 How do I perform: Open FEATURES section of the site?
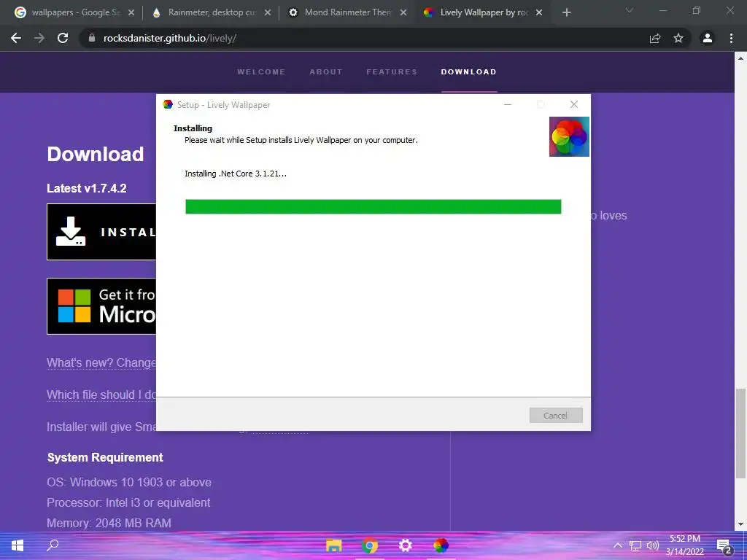click(x=392, y=72)
